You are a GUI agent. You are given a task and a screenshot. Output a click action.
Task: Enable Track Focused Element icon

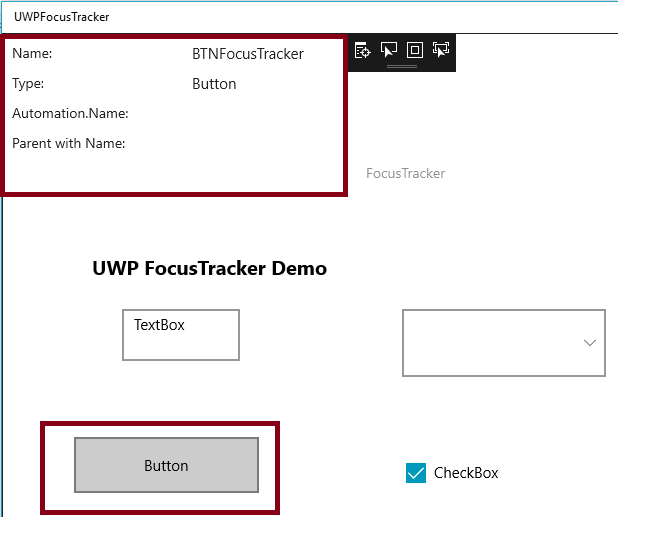pos(441,50)
